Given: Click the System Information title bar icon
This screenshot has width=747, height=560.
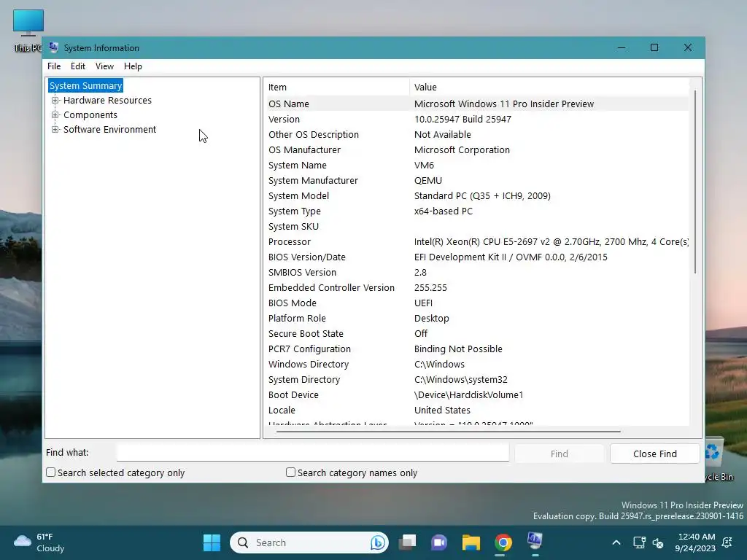Looking at the screenshot, I should click(54, 47).
